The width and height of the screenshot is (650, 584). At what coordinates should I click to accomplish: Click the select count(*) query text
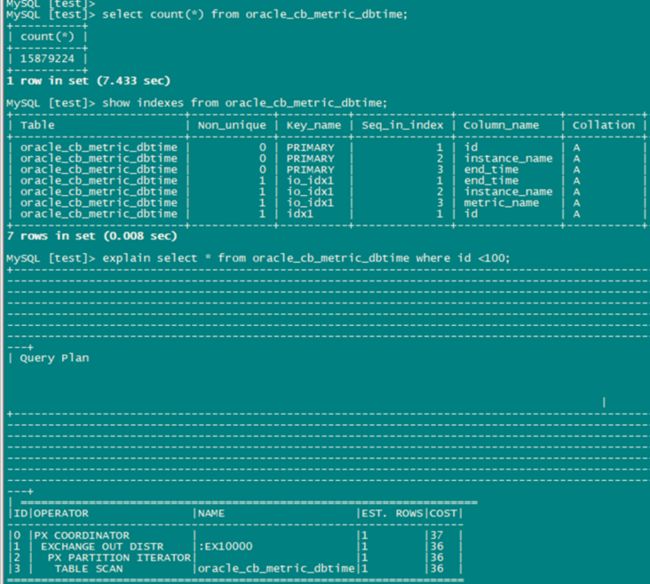point(255,15)
